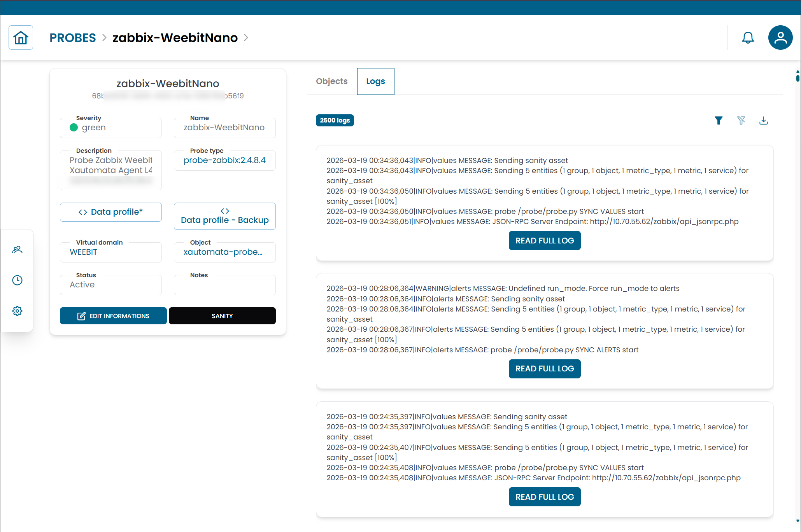
Task: Open users group icon in sidebar
Action: point(17,250)
